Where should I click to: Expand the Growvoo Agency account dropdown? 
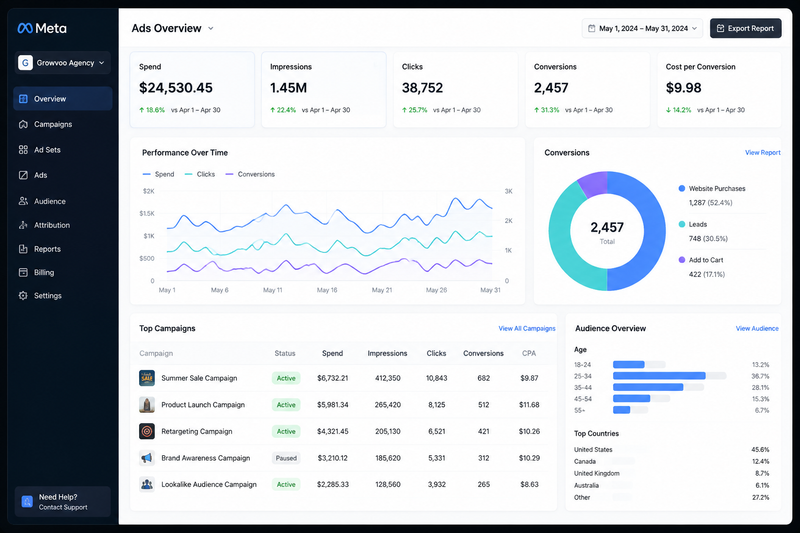[62, 63]
